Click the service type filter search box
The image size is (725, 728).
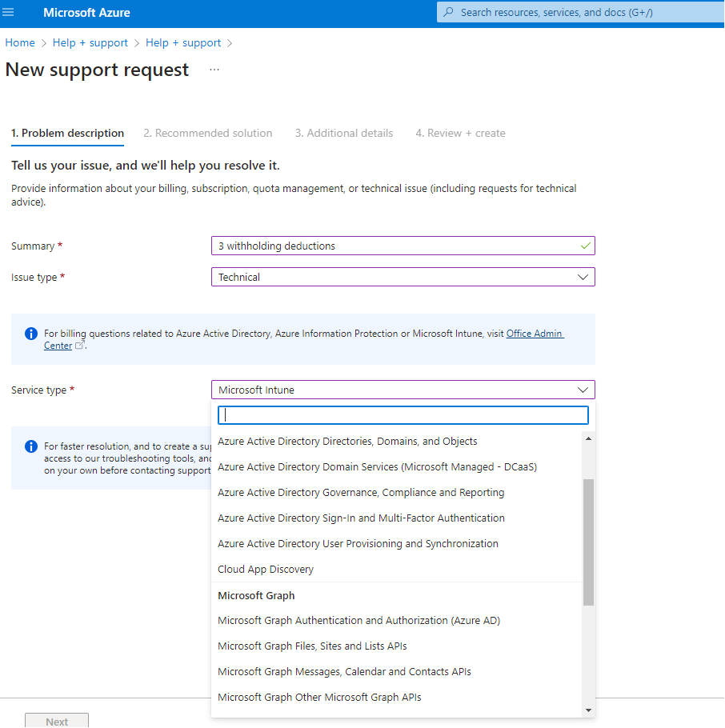pyautogui.click(x=403, y=415)
